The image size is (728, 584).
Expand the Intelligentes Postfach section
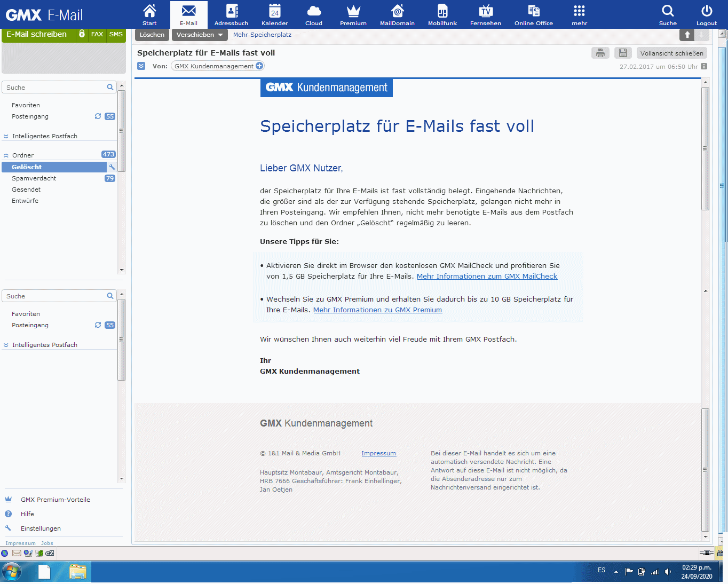tap(6, 136)
